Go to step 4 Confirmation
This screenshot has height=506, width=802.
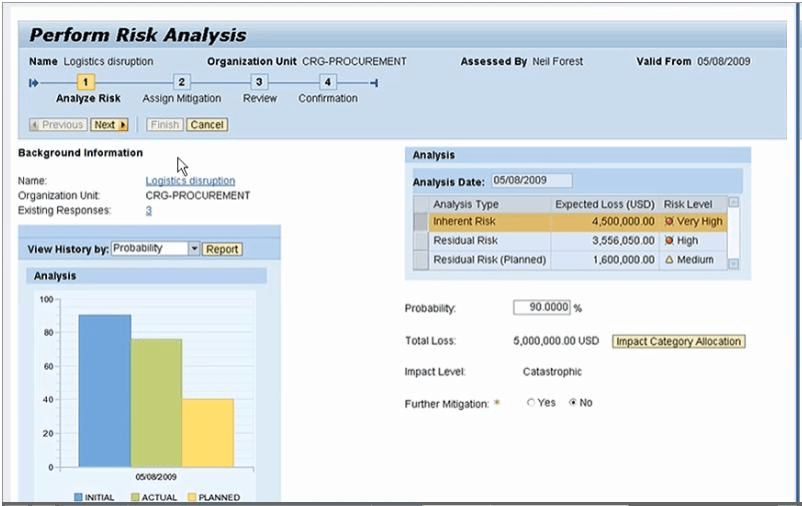(x=328, y=83)
